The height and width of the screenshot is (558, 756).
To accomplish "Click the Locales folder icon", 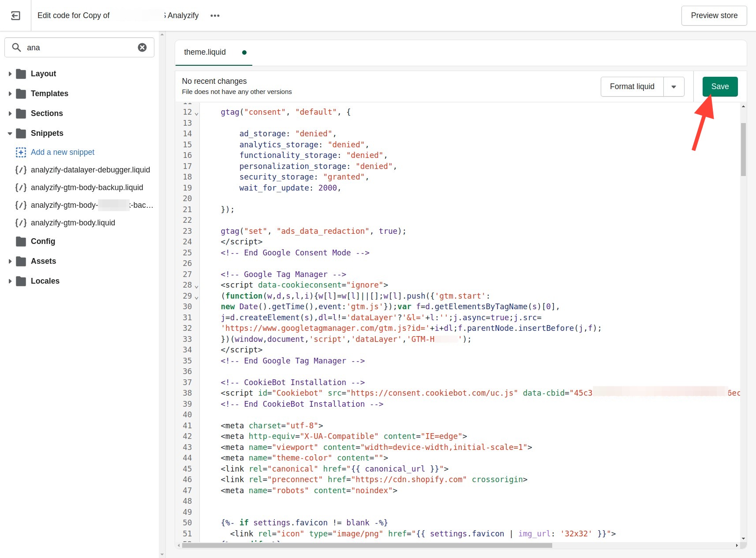I will pos(21,281).
